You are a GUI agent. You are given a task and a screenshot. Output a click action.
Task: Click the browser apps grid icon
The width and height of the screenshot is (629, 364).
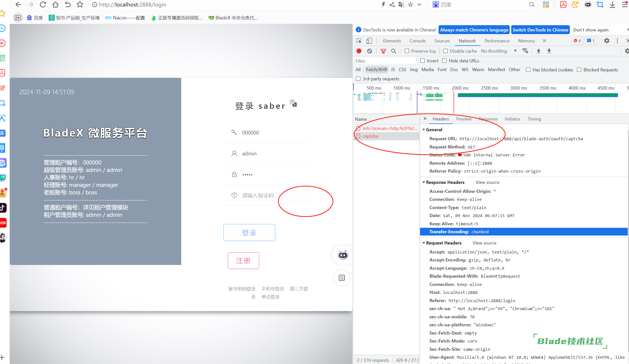546,4
